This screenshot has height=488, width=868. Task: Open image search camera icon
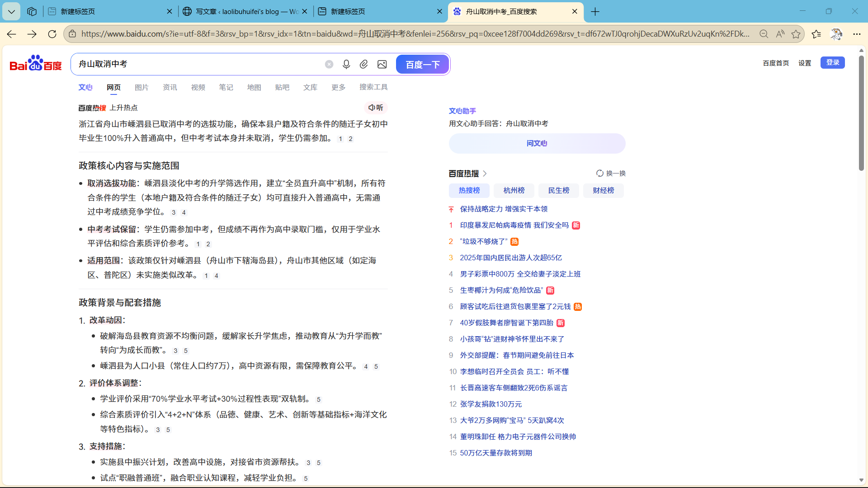tap(382, 64)
